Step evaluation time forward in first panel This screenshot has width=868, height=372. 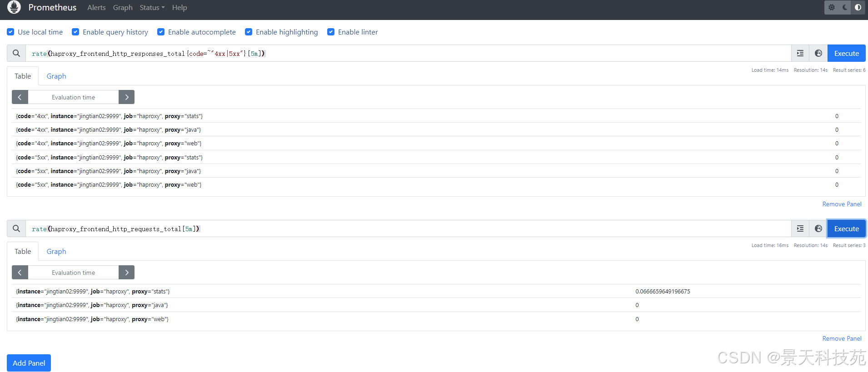pos(126,97)
